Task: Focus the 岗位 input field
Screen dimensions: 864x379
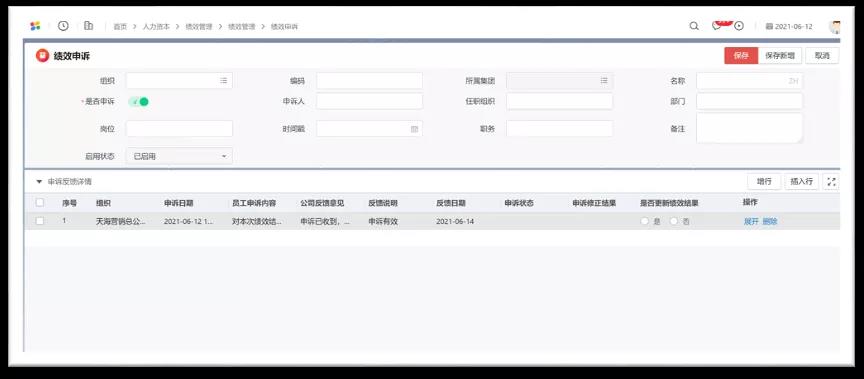Action: coord(179,129)
